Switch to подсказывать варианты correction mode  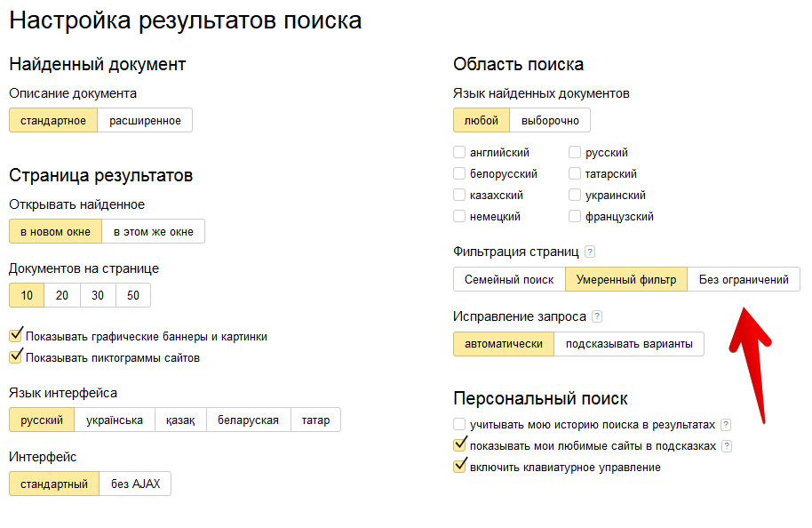(629, 344)
